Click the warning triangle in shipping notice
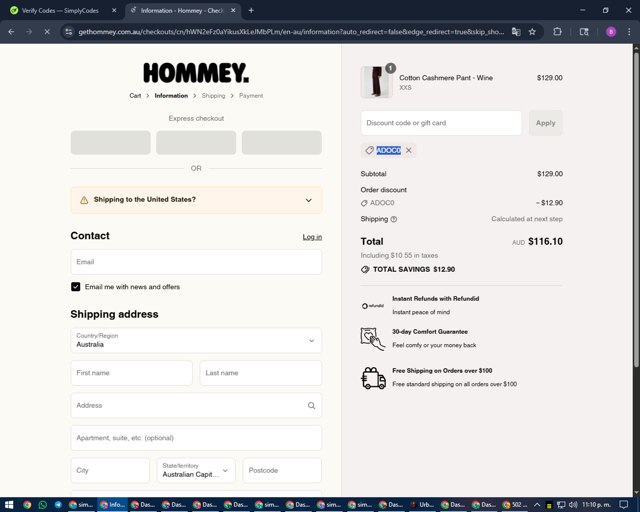640x512 pixels. [x=84, y=200]
